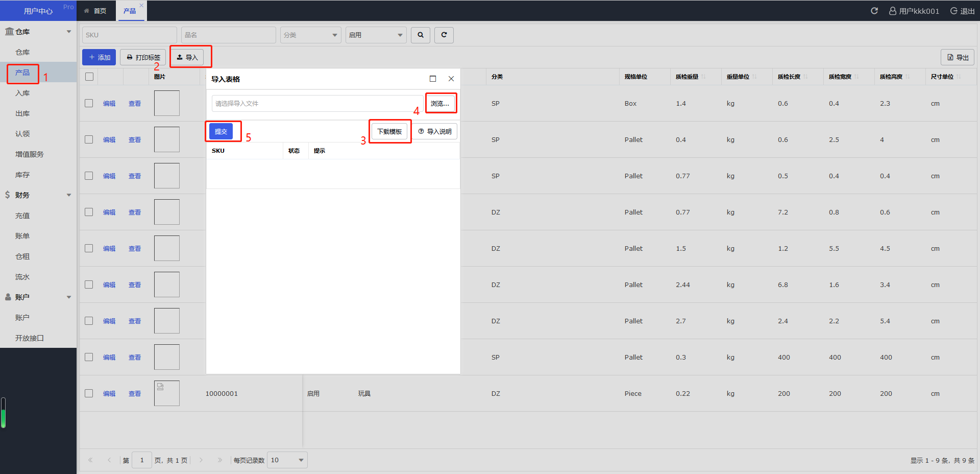Check the row with weight 1.5
Screen dimensions: 980x474
(x=89, y=248)
